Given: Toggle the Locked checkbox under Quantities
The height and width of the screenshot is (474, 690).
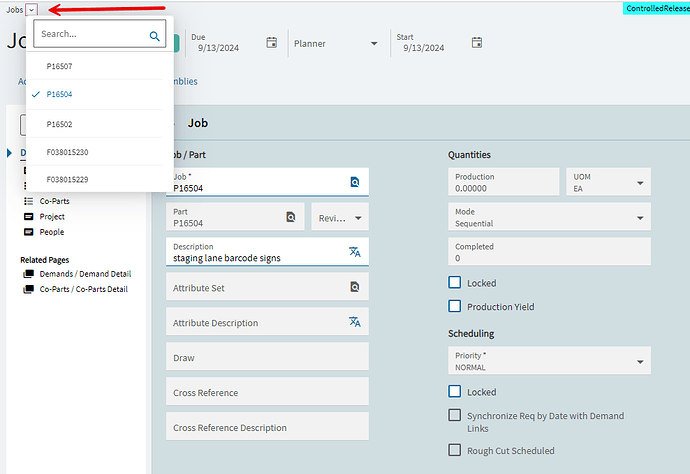Looking at the screenshot, I should 455,282.
